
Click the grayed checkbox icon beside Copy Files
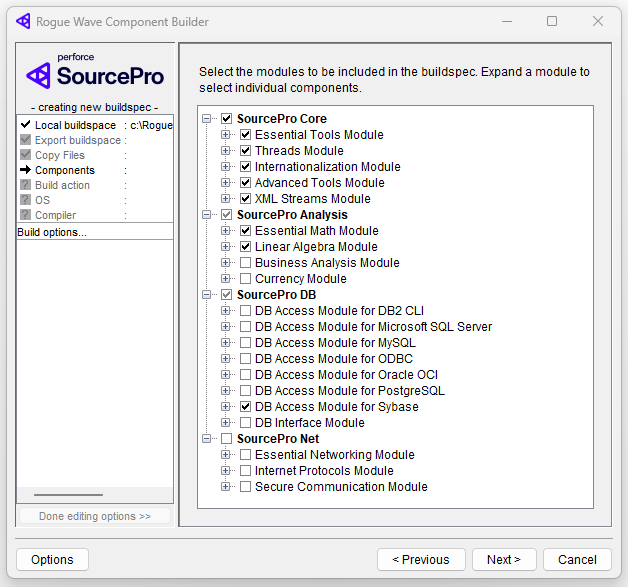point(25,155)
